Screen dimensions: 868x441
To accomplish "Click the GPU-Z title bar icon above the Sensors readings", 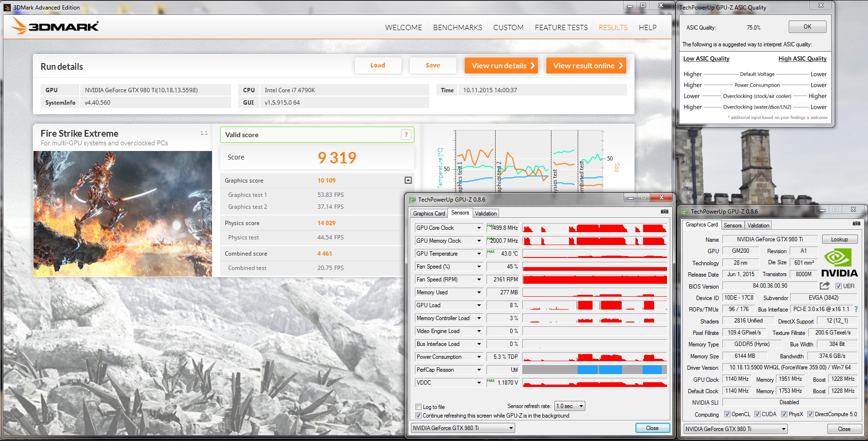I will click(413, 200).
